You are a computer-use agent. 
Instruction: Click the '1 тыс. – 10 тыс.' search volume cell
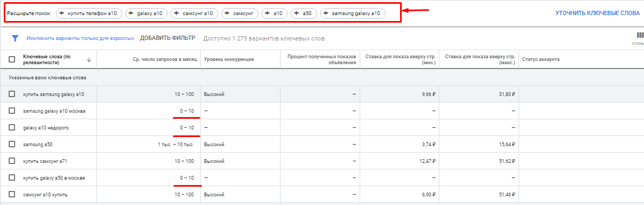(x=176, y=145)
